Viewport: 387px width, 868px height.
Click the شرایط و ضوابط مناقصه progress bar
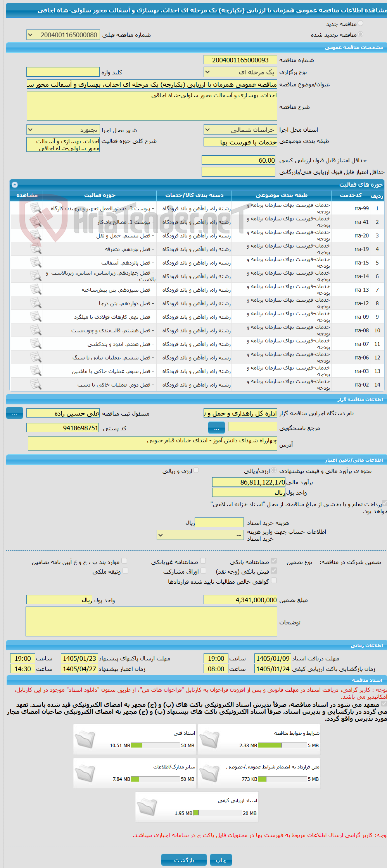(x=283, y=745)
